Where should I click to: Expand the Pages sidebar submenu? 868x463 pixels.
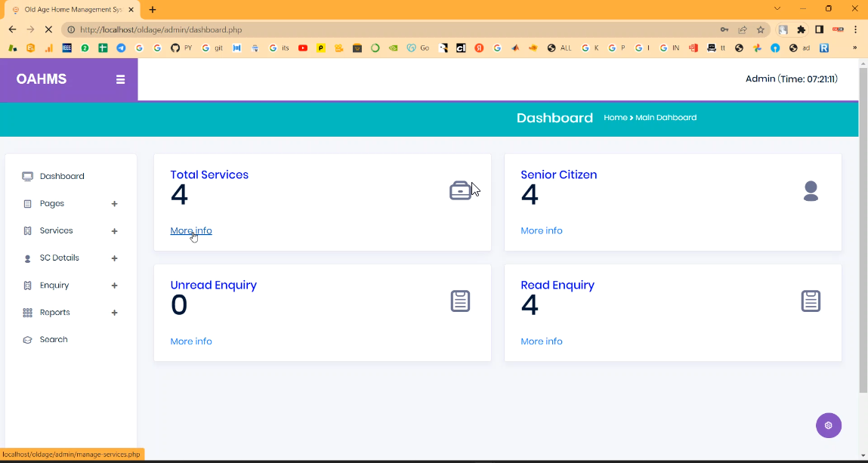click(x=114, y=204)
